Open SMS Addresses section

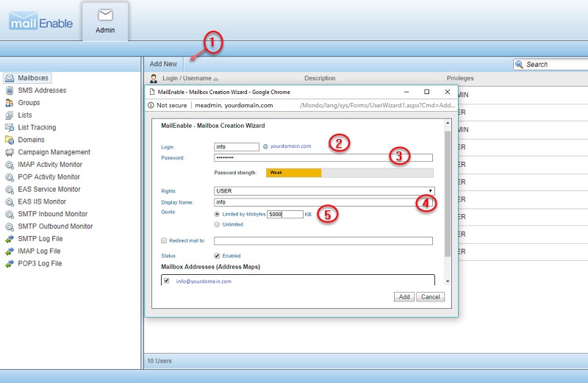pyautogui.click(x=42, y=90)
